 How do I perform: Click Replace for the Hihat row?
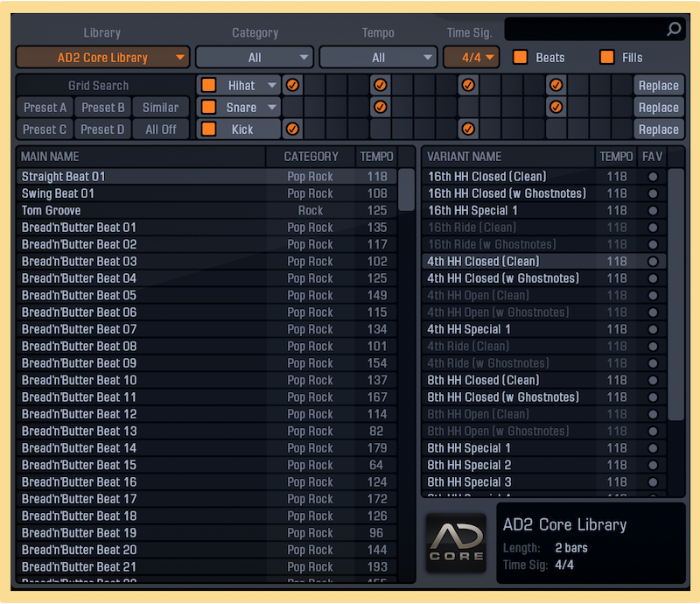coord(659,85)
